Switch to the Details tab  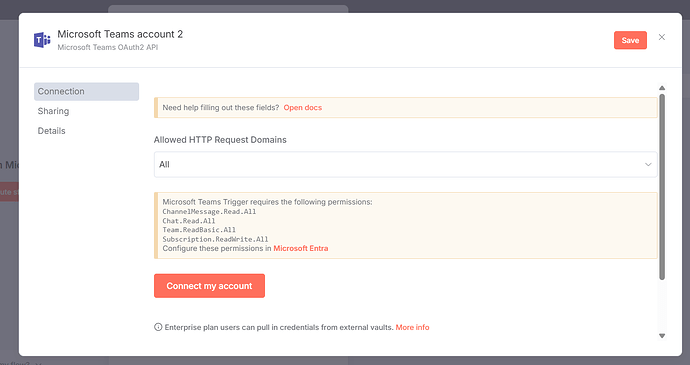coord(51,131)
